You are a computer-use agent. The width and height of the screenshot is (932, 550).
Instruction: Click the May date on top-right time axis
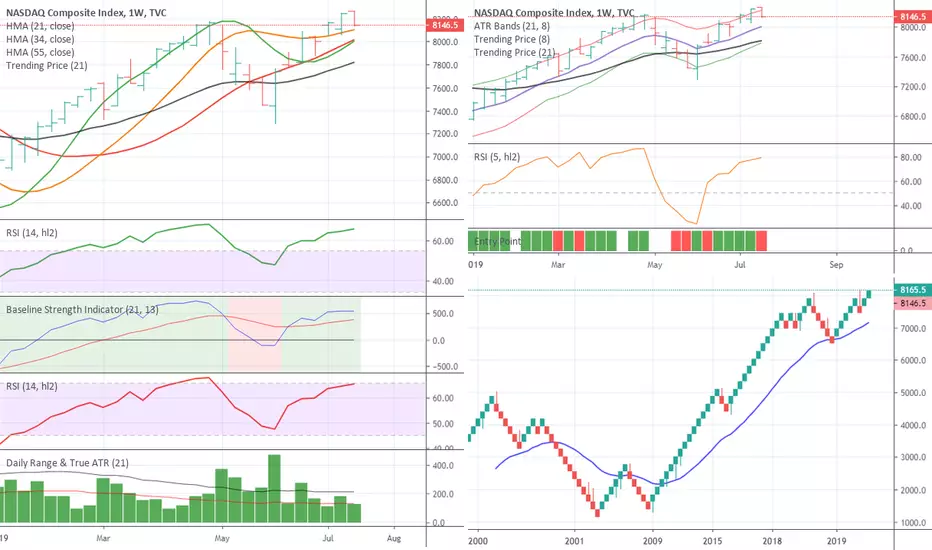[654, 265]
